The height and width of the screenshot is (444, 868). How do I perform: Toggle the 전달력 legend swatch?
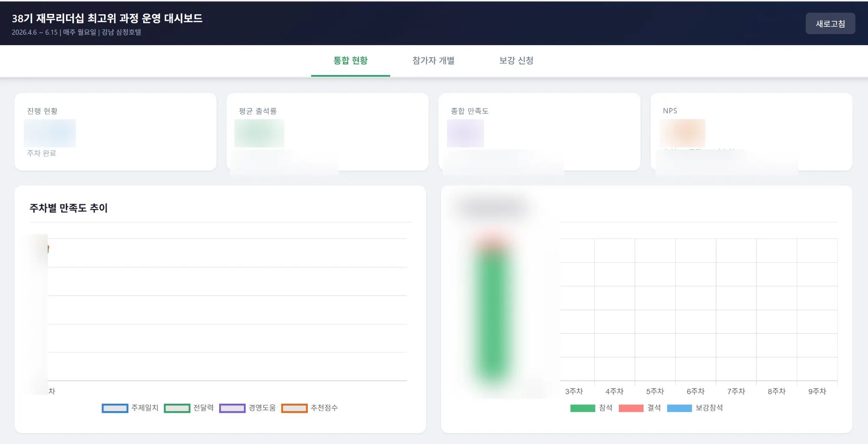point(177,408)
